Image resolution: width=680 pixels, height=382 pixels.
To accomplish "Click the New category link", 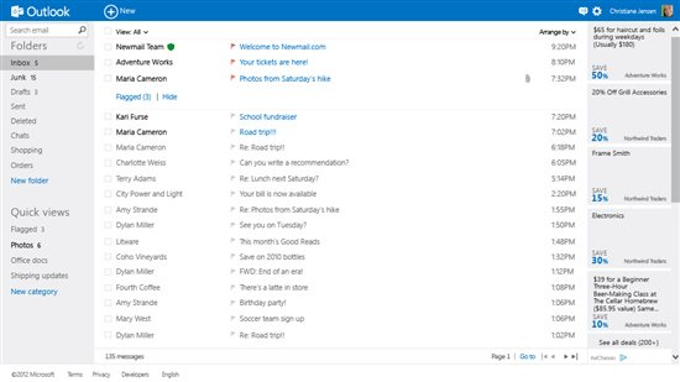I will coord(34,291).
